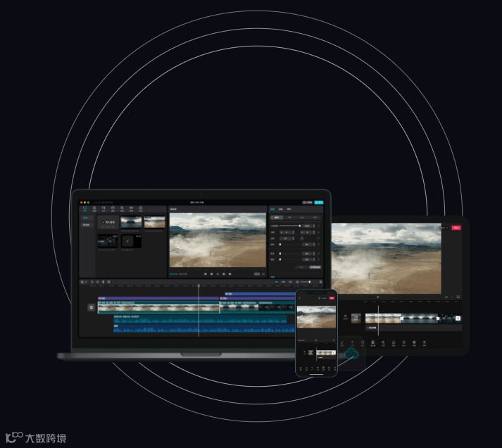This screenshot has height=448, width=502.
Task: Click the teal Export button on laptop
Action: pos(318,202)
